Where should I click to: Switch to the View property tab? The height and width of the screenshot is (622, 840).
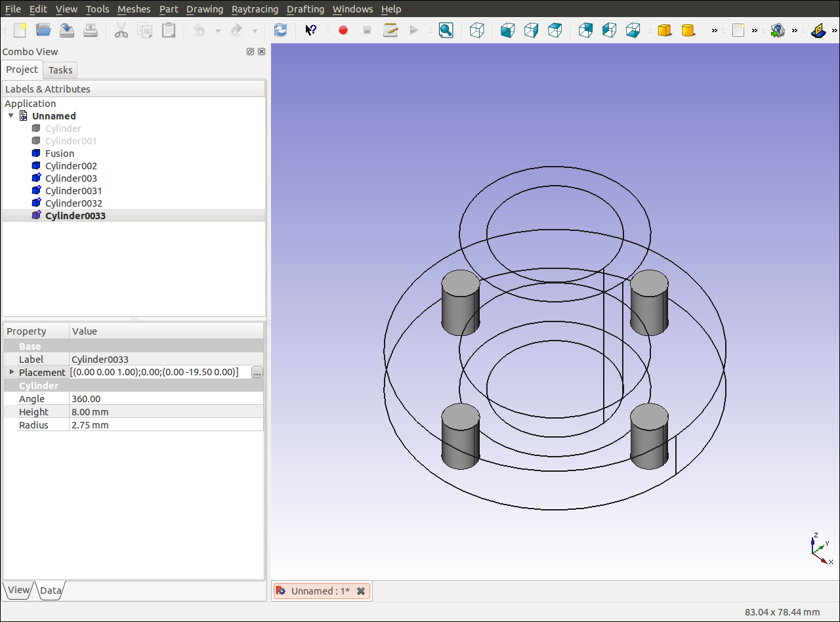[18, 590]
